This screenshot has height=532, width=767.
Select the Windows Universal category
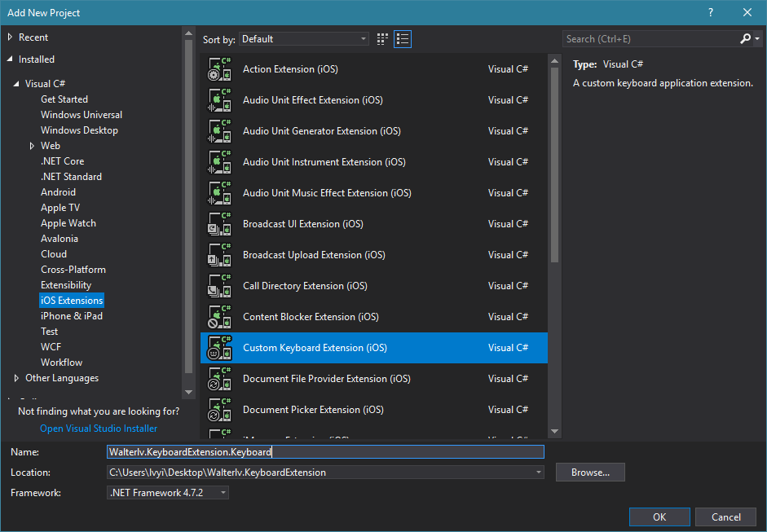[82, 115]
